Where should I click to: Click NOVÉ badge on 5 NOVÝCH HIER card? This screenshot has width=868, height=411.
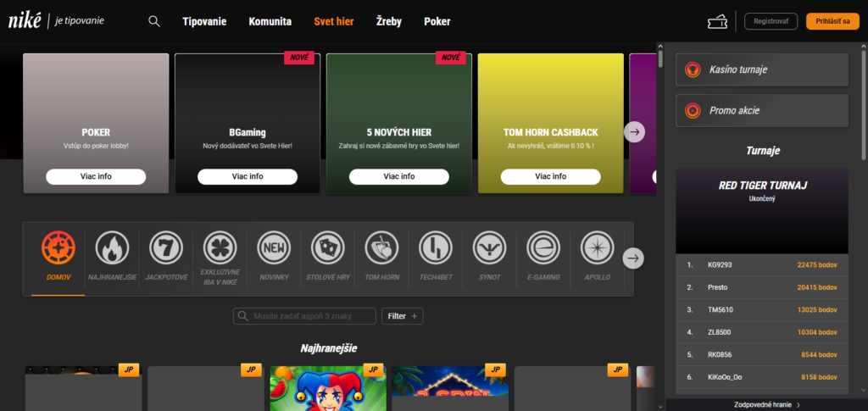click(x=451, y=58)
